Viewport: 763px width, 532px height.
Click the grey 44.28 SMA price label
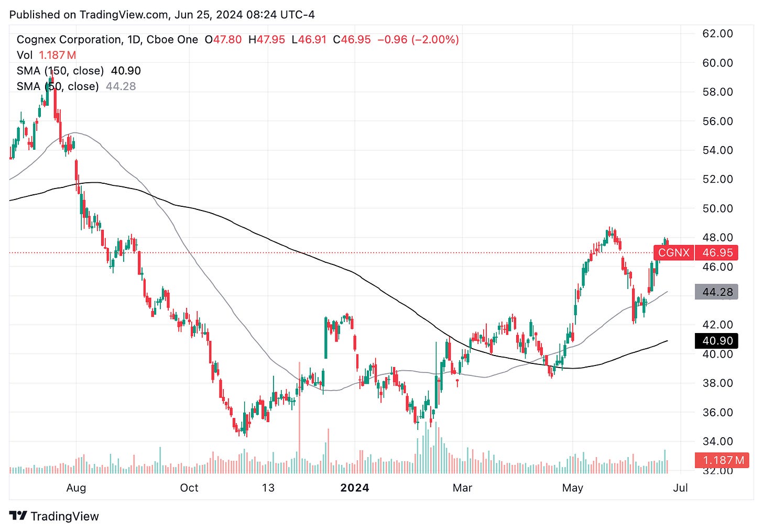pyautogui.click(x=717, y=292)
